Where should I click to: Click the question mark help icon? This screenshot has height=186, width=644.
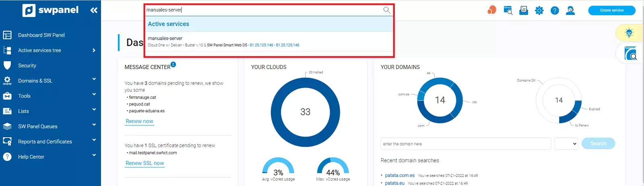click(x=555, y=10)
